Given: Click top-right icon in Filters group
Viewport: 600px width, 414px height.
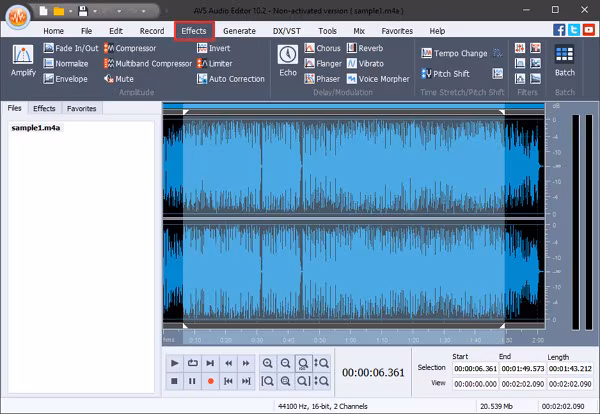Looking at the screenshot, I should 535,48.
